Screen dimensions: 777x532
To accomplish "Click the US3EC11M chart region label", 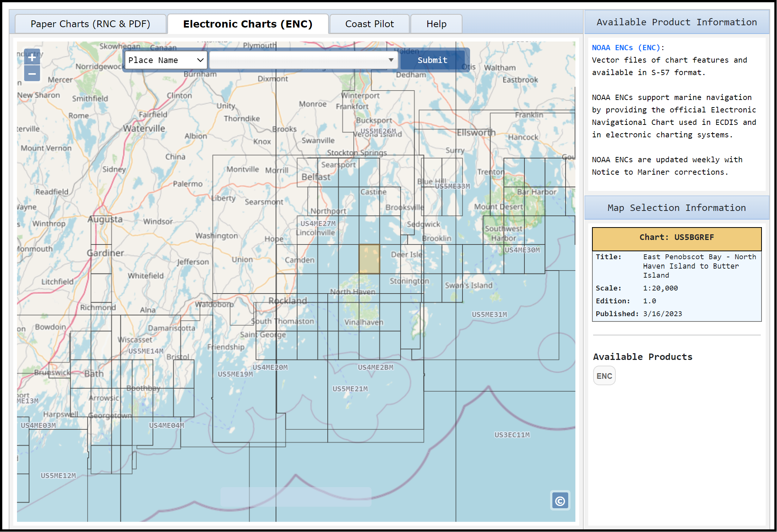I will 512,435.
